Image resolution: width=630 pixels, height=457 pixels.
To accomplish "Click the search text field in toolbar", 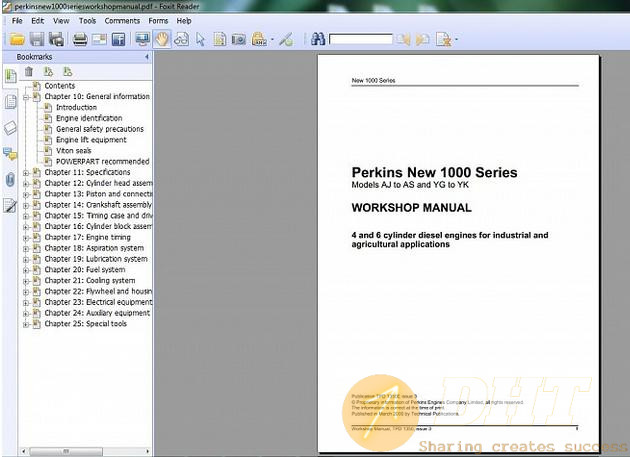I will (361, 39).
